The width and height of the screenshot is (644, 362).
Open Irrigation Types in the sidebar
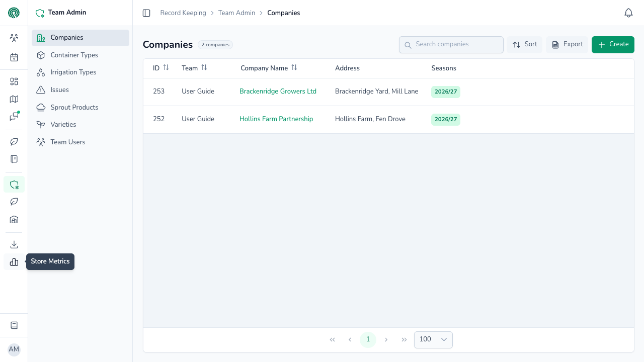click(80, 72)
